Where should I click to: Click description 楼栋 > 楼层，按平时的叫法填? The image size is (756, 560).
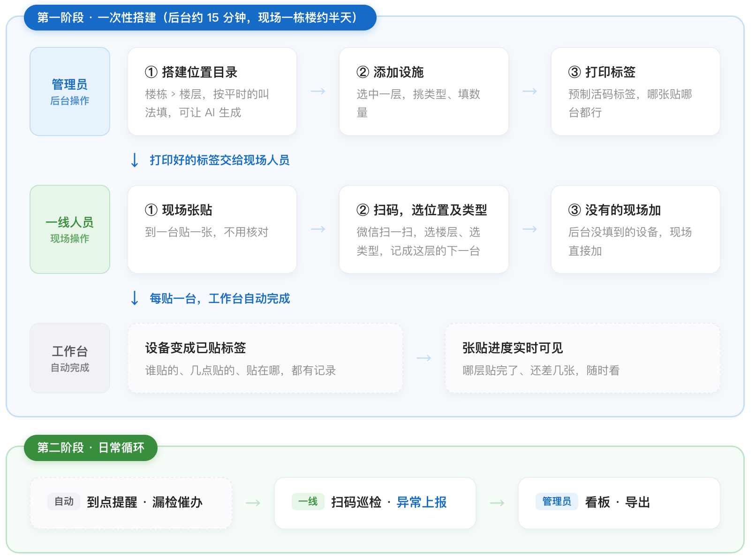click(207, 103)
